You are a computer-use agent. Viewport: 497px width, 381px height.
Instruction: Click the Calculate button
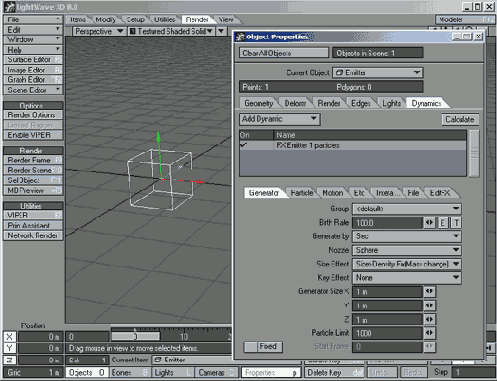pyautogui.click(x=460, y=119)
